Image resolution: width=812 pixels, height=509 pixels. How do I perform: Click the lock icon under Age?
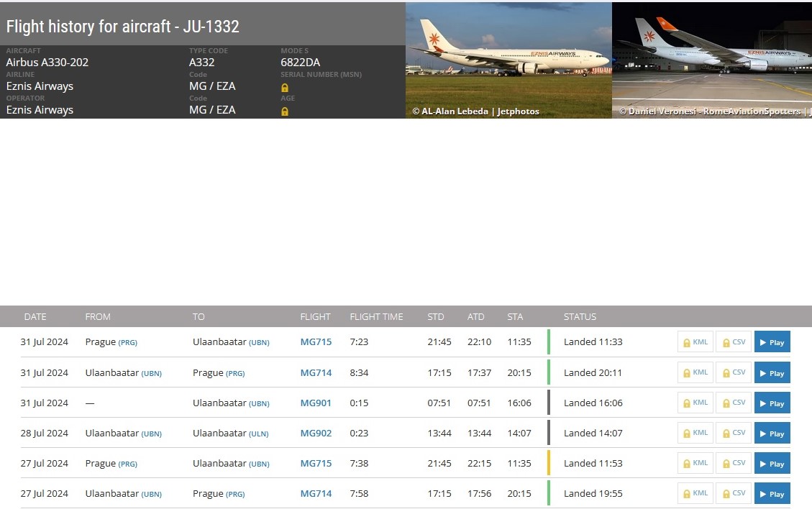pos(284,111)
